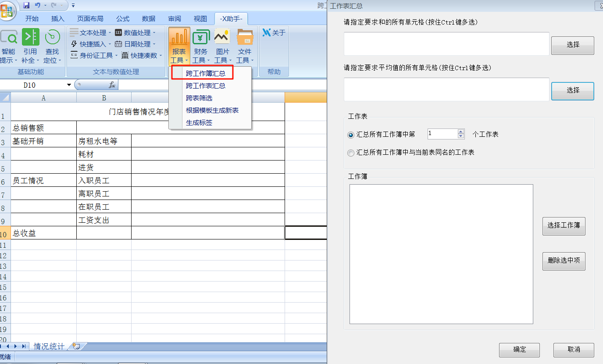Open the 查找定位 tool
Screen dimensions: 603x364
pyautogui.click(x=52, y=46)
